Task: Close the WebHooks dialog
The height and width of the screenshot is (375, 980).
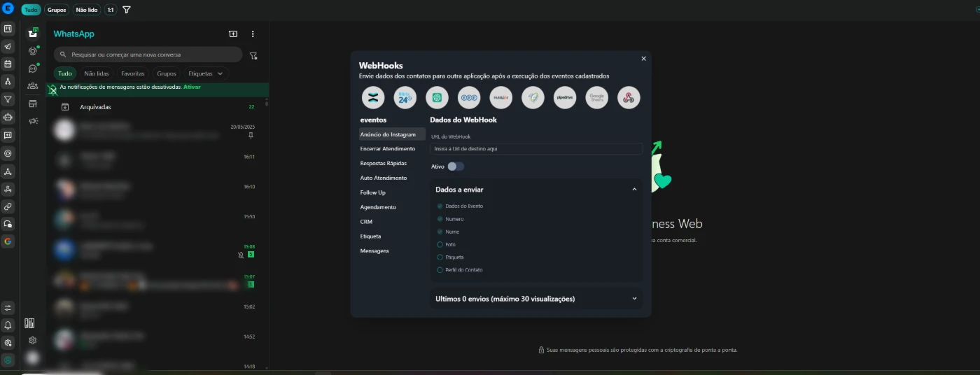Action: tap(643, 59)
